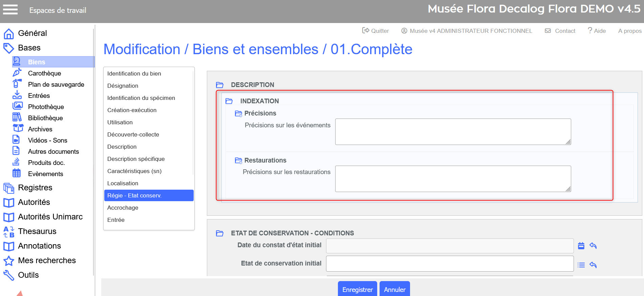
Task: Click the Annuler button
Action: point(394,289)
